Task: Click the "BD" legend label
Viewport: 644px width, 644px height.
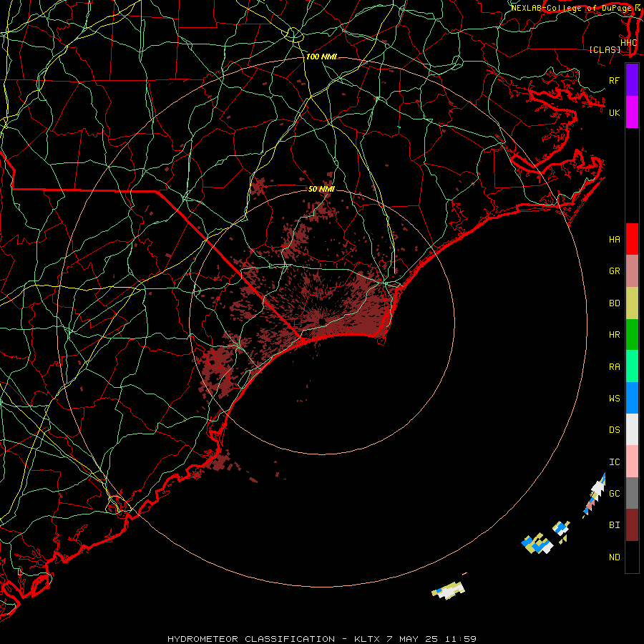Action: tap(615, 303)
